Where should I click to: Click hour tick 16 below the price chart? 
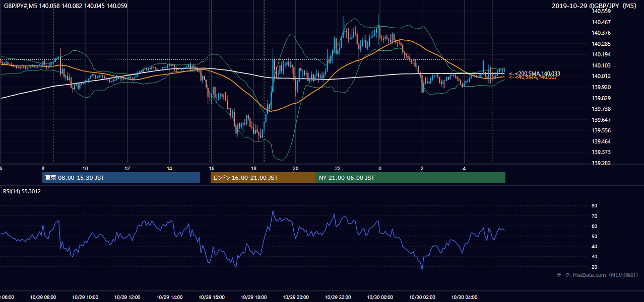pyautogui.click(x=212, y=168)
